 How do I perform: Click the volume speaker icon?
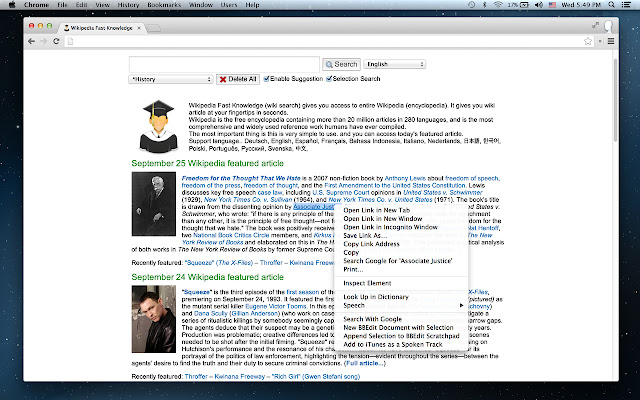539,5
